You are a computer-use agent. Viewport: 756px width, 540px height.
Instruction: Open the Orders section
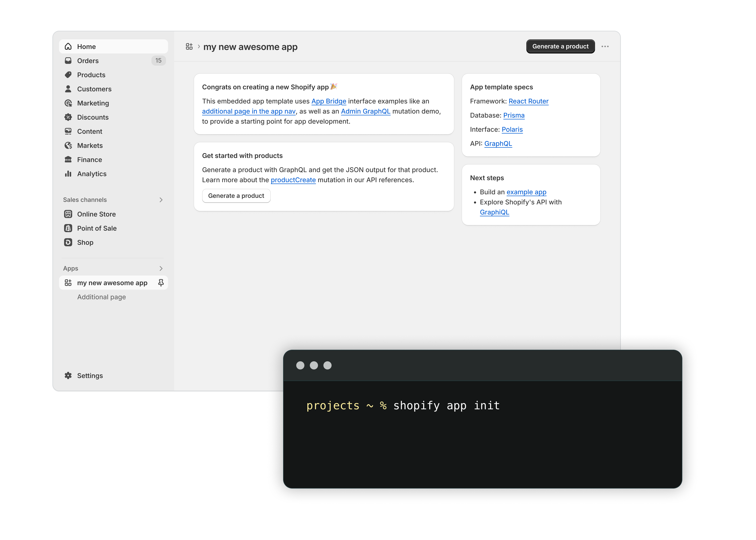[88, 61]
